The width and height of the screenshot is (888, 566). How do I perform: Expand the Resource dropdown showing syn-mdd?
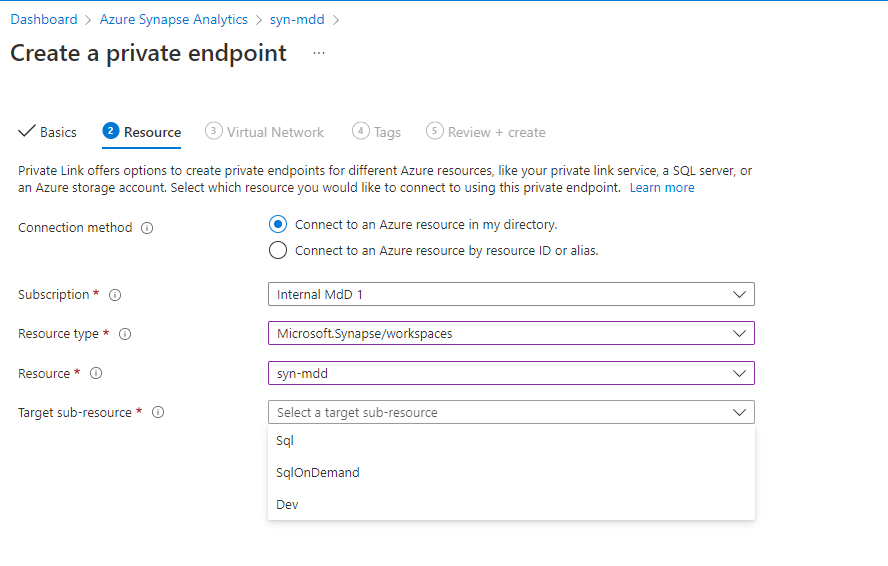tap(511, 373)
